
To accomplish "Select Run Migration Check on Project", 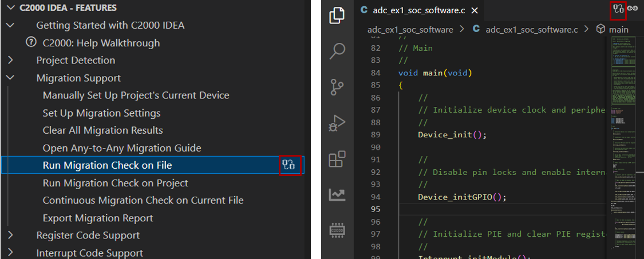I will click(115, 183).
